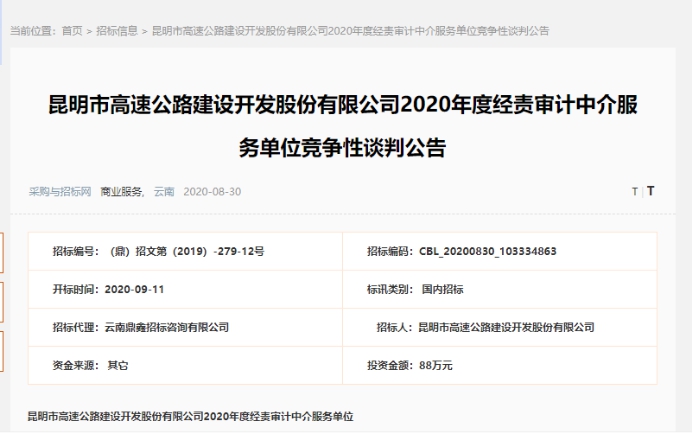Click the publish date 2020-08-30

coord(213,191)
